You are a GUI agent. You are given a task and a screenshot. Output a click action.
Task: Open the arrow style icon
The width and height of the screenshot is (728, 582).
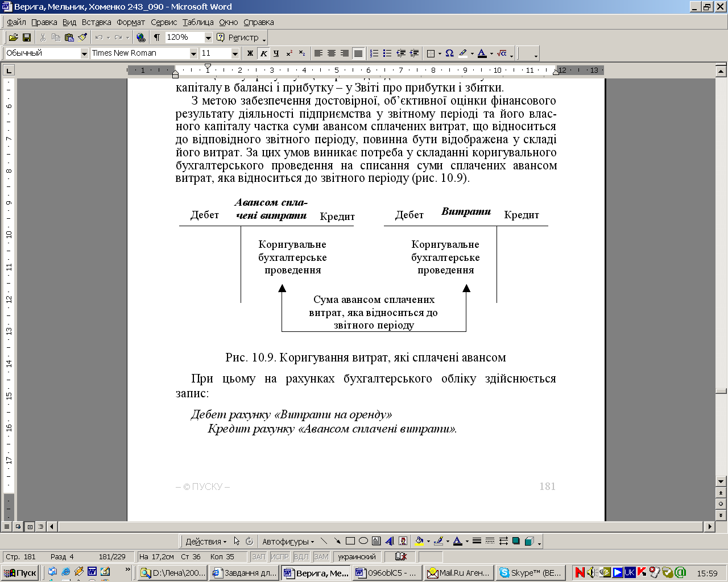[x=503, y=541]
